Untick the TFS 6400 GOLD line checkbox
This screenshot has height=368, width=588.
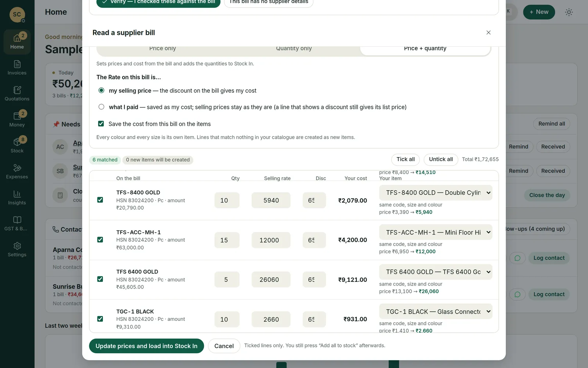pos(100,279)
